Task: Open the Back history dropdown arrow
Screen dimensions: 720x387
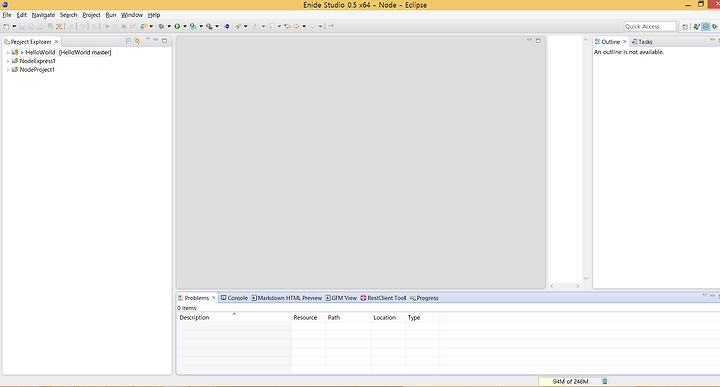Action: (x=304, y=26)
